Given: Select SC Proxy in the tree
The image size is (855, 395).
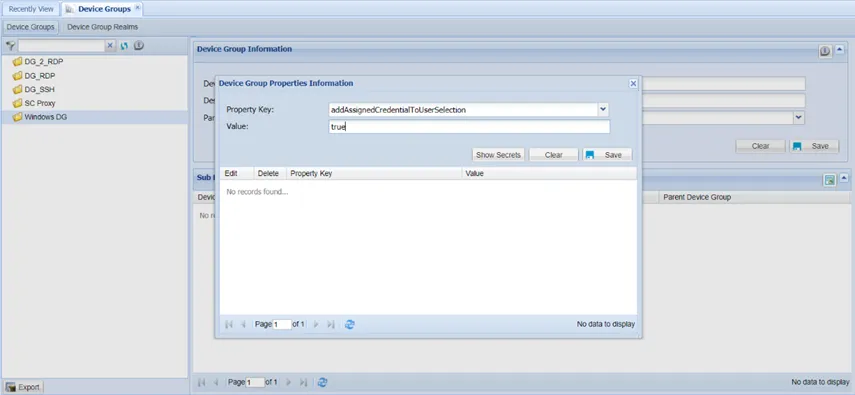Looking at the screenshot, I should (40, 103).
